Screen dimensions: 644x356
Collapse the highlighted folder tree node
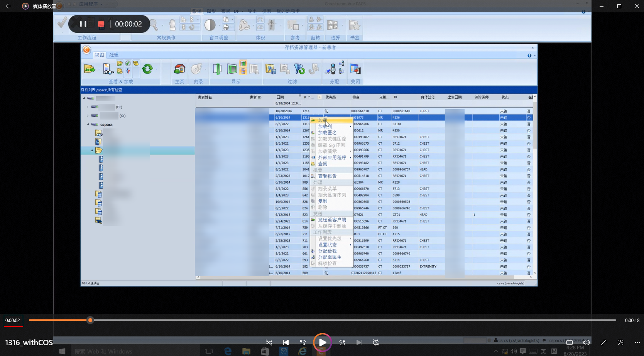[x=92, y=150]
